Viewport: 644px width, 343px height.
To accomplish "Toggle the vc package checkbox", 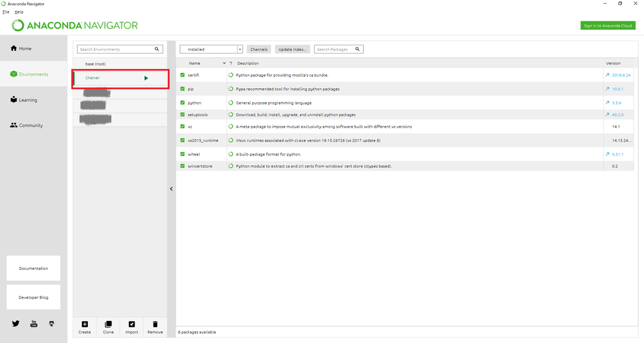I will pyautogui.click(x=182, y=127).
